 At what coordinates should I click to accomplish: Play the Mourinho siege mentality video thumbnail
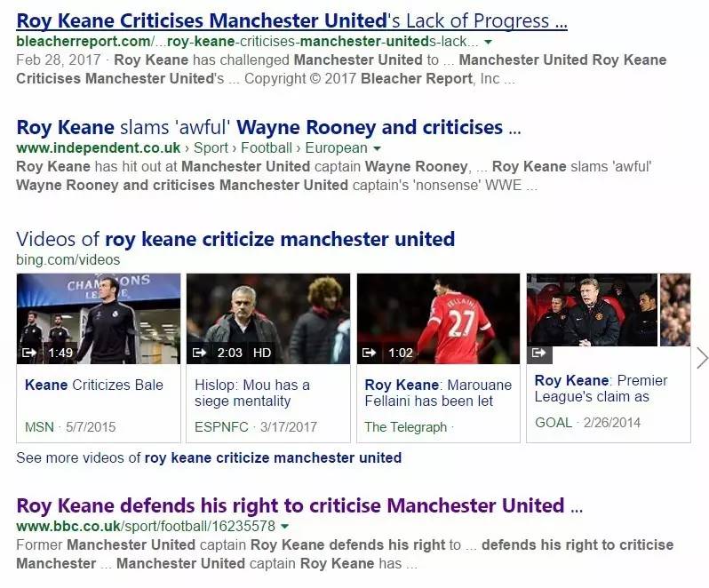(x=268, y=319)
